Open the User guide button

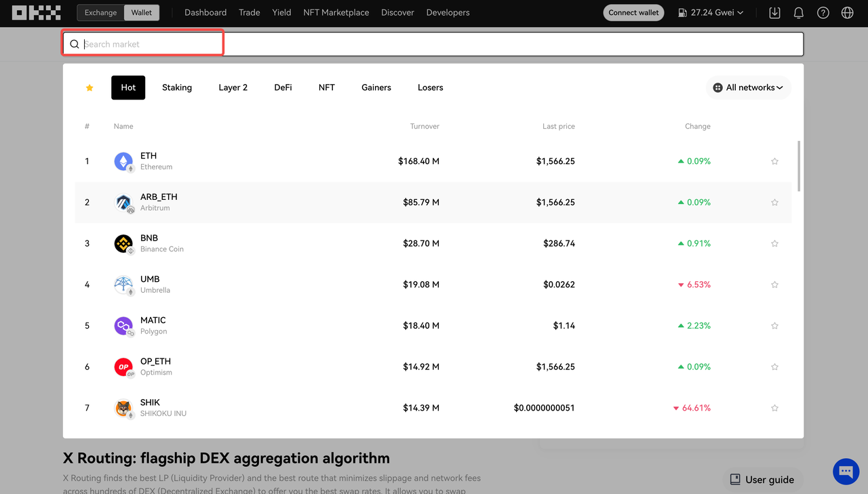click(x=762, y=480)
